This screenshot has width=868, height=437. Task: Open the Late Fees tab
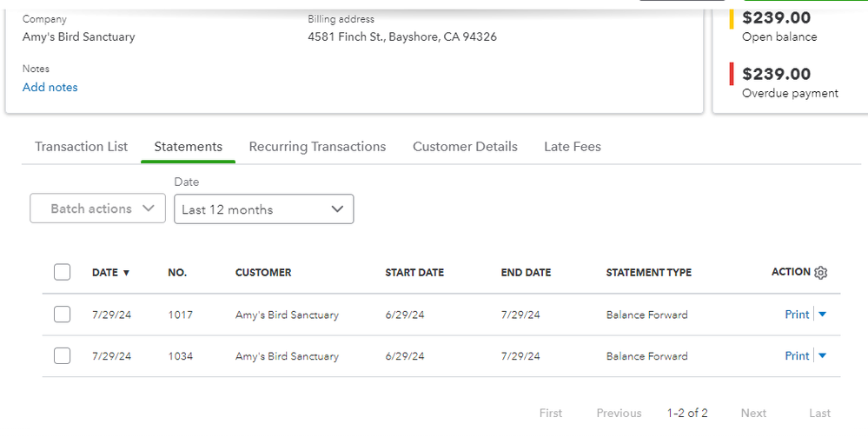click(572, 147)
